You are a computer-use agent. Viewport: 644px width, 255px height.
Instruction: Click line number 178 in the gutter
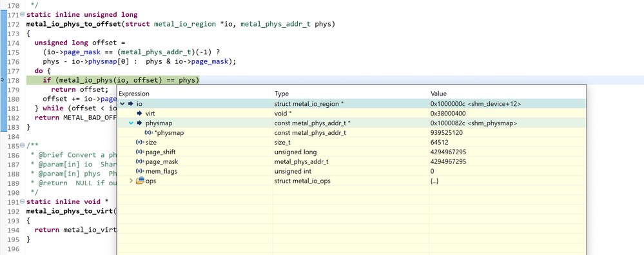14,80
